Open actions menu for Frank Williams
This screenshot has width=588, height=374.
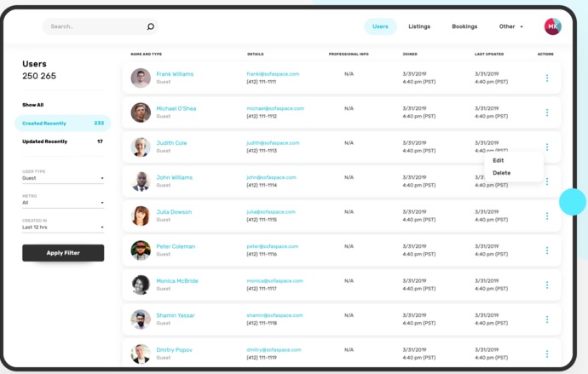point(547,78)
